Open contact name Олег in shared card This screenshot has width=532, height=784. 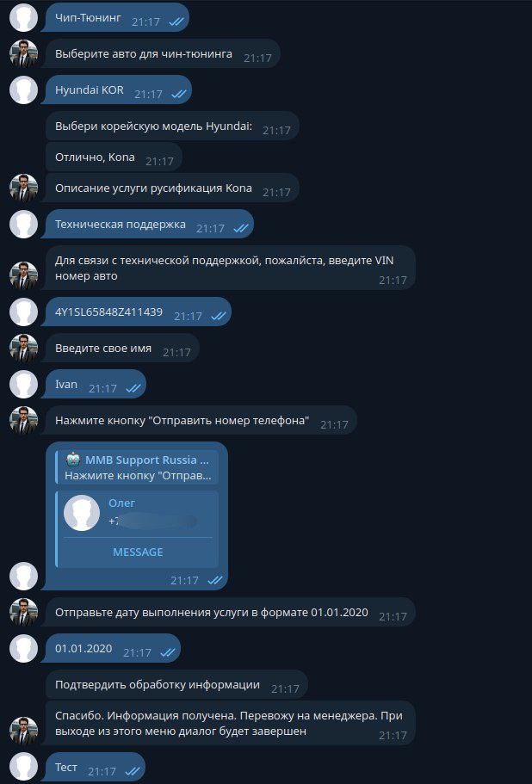coord(122,503)
